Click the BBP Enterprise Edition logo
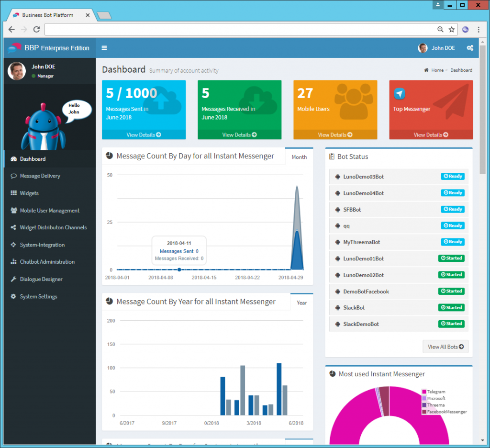 [49, 48]
